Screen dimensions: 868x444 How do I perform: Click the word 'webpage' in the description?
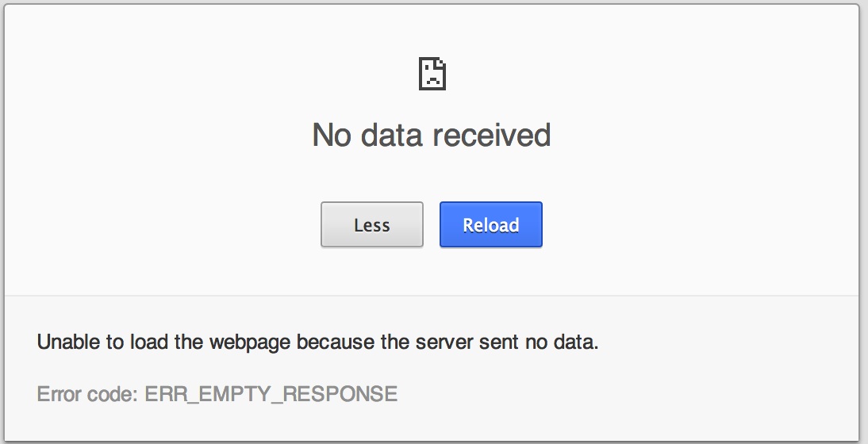pos(250,343)
